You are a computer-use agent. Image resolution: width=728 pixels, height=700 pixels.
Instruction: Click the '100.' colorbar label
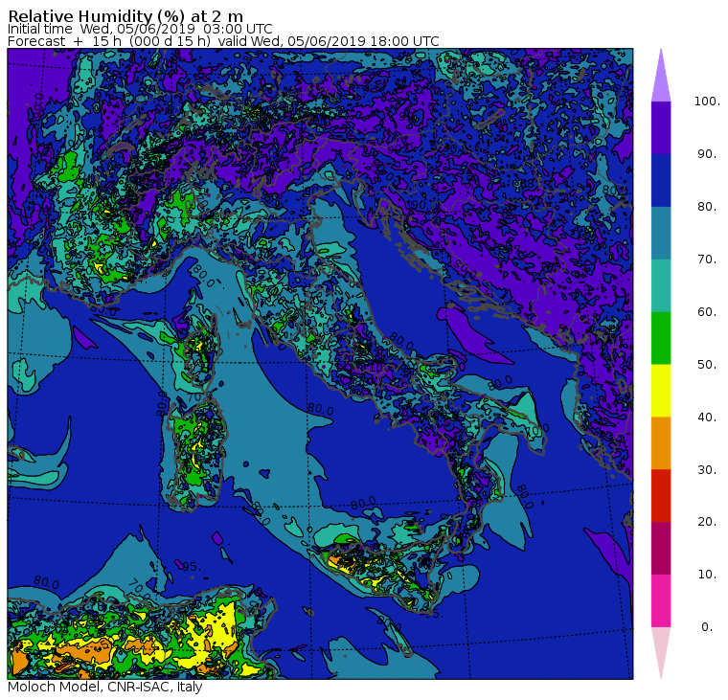[707, 102]
